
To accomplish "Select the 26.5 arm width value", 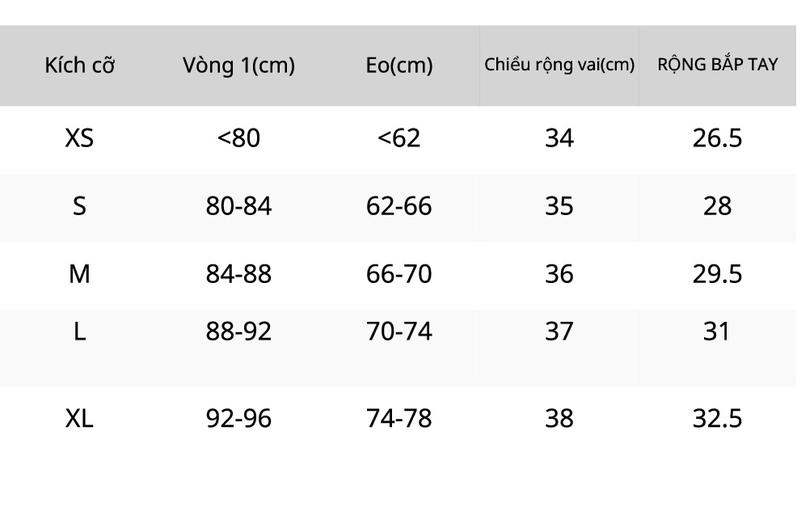I will pyautogui.click(x=717, y=138).
